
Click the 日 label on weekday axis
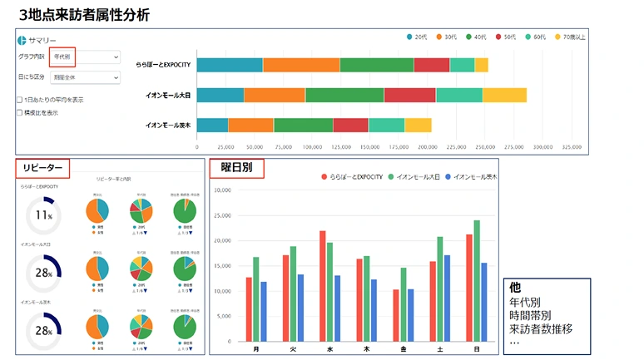pyautogui.click(x=477, y=349)
